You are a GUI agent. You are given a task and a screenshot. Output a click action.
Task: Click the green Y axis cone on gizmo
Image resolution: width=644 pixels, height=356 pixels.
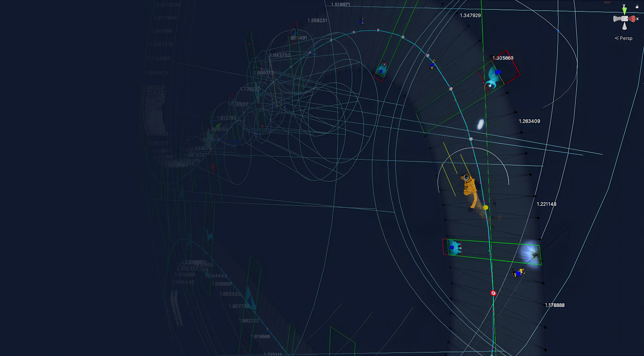tap(624, 11)
